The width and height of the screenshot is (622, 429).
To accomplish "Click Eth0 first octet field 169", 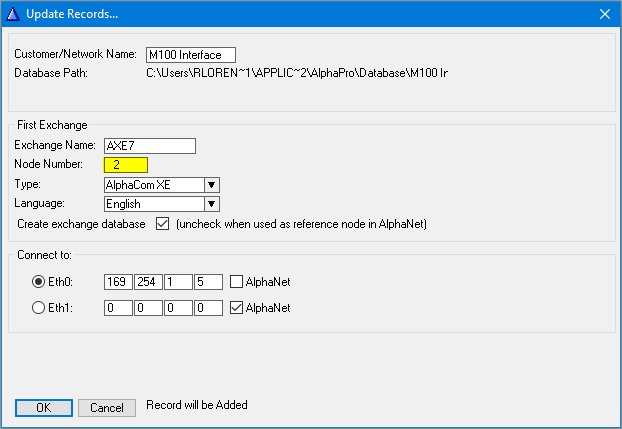I will tap(118, 282).
